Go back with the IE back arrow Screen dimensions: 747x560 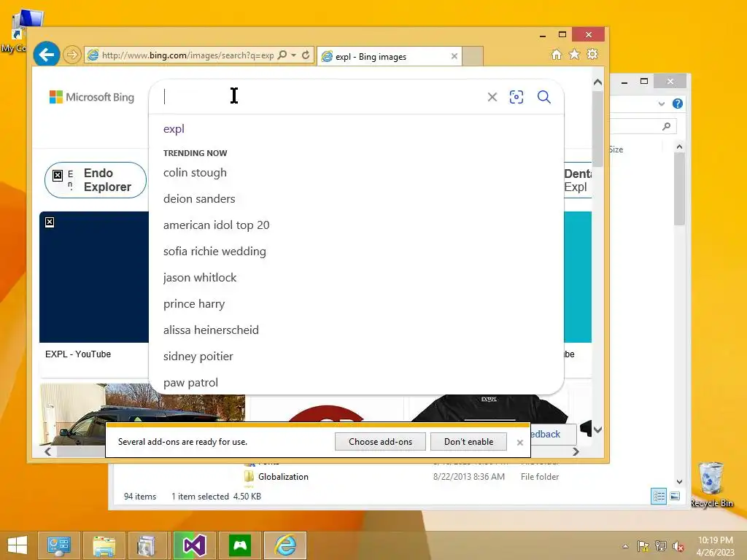pyautogui.click(x=46, y=55)
